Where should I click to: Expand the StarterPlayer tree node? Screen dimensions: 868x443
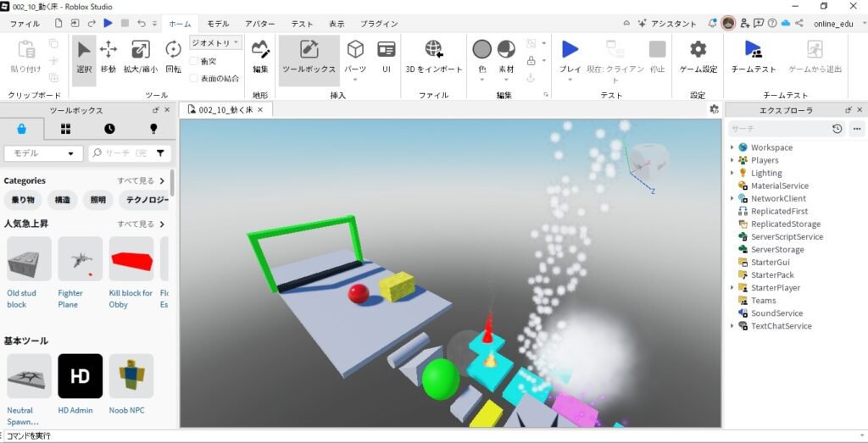pos(732,288)
